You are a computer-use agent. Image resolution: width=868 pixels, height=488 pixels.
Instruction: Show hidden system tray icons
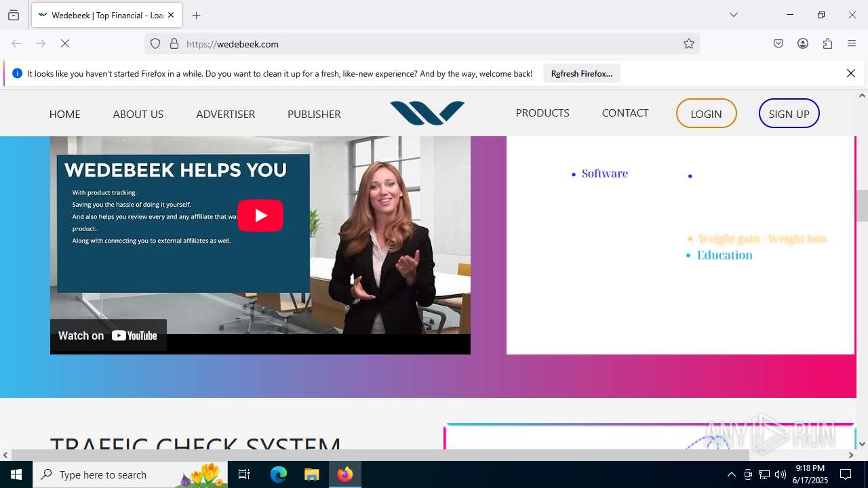731,474
